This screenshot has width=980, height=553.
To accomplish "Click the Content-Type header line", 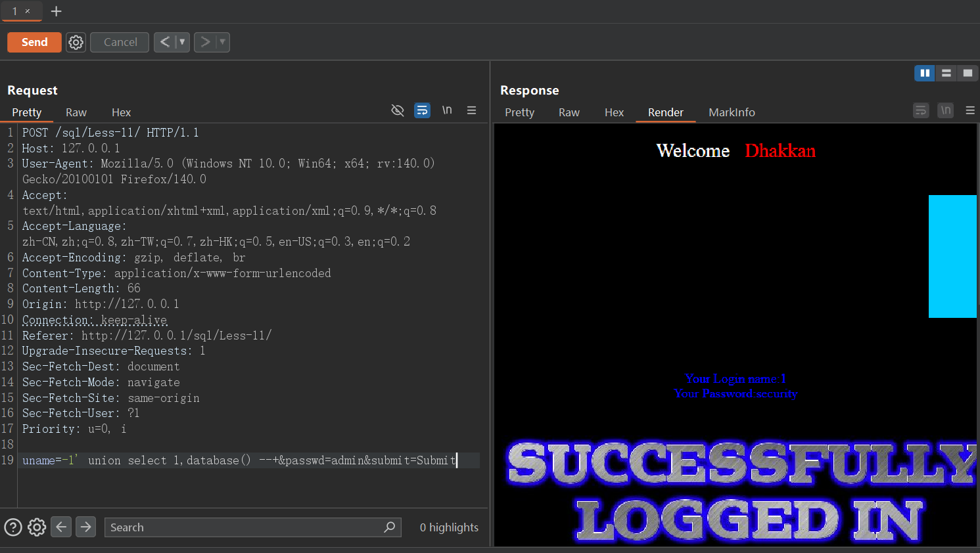I will (x=177, y=273).
